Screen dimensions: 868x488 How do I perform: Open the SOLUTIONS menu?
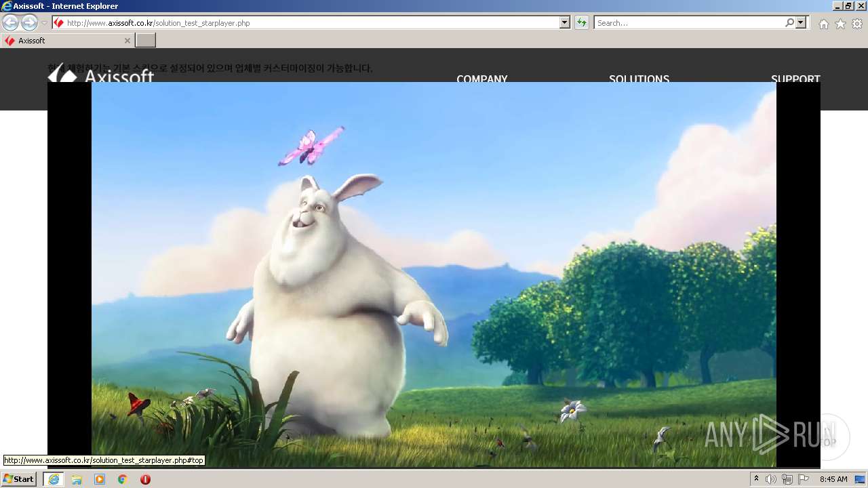coord(639,79)
